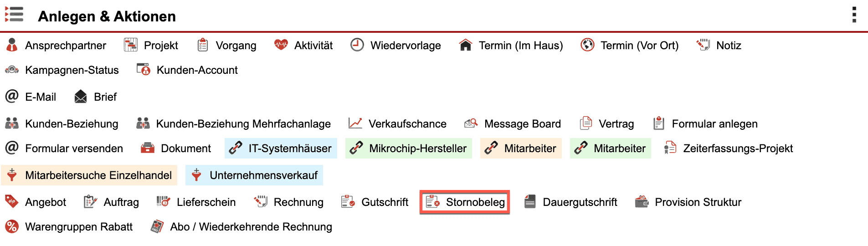The height and width of the screenshot is (246, 868).
Task: Open the three-dot options menu
Action: click(854, 15)
